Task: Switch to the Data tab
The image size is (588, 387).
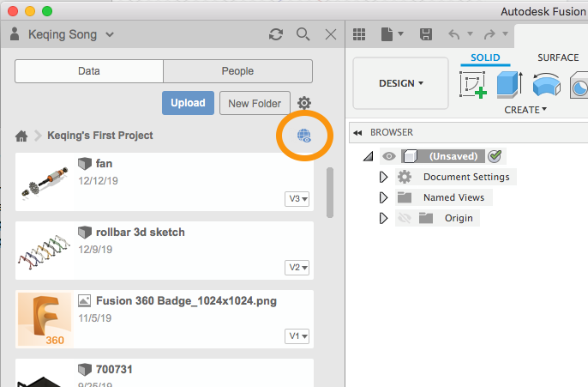Action: pos(89,71)
